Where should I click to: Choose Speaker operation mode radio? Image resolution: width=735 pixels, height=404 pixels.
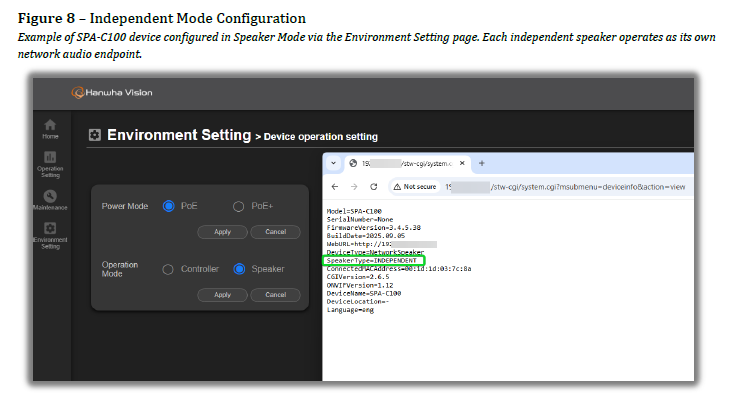click(239, 269)
